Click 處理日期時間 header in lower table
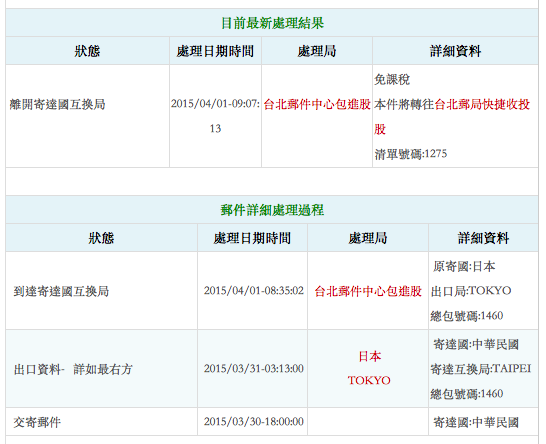 point(252,238)
